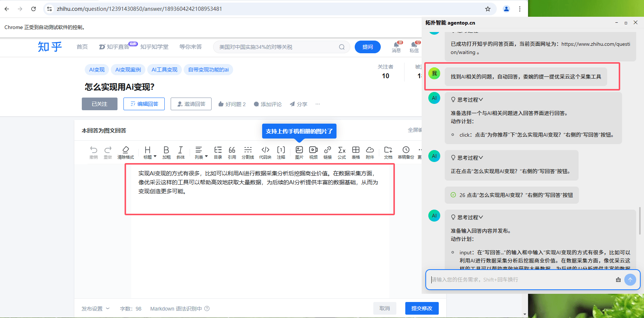
Task: Insert table of contents (目录)
Action: (x=218, y=152)
